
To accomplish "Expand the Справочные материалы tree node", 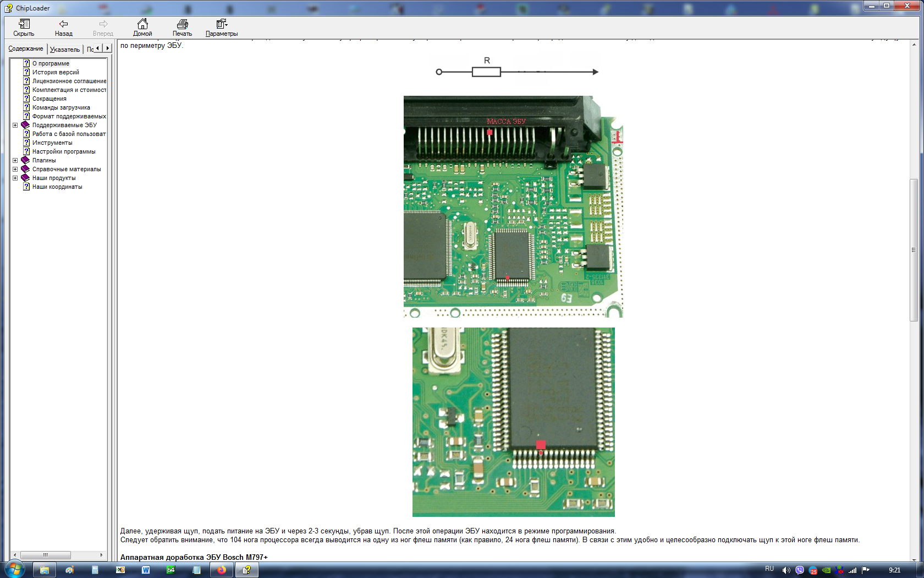I will pyautogui.click(x=15, y=170).
